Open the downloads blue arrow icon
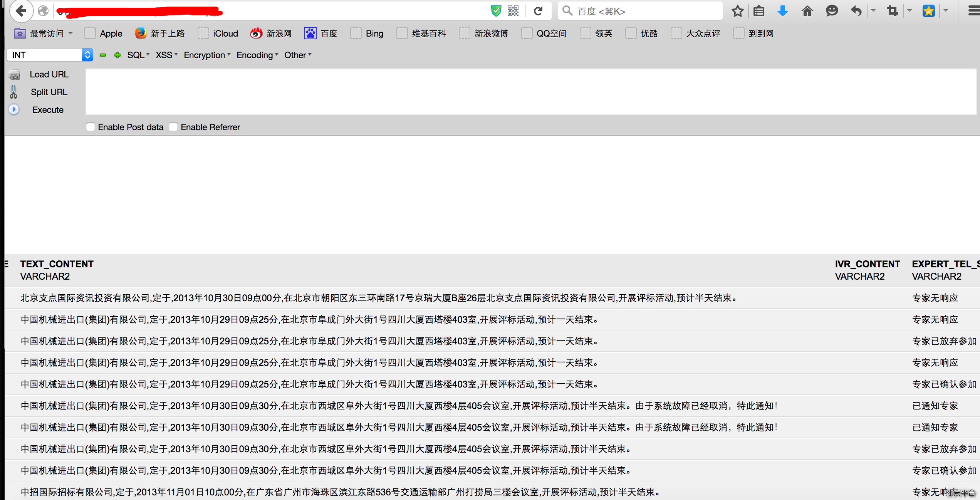Image resolution: width=980 pixels, height=500 pixels. click(x=782, y=11)
